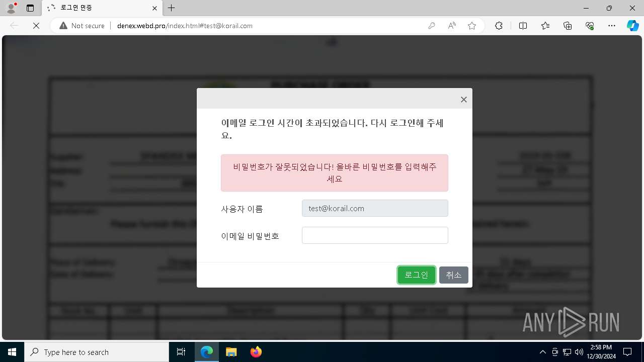644x362 pixels.
Task: Close the login dialog with X
Action: pyautogui.click(x=464, y=100)
